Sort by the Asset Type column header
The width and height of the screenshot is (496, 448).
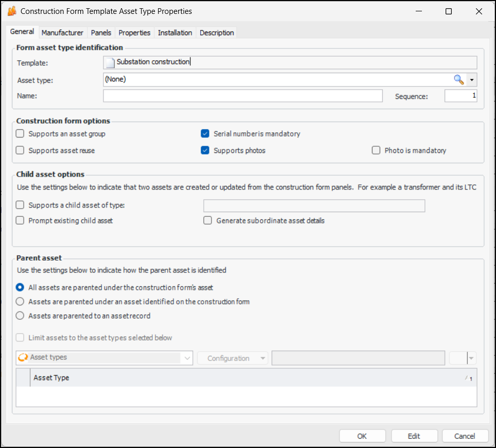click(x=247, y=377)
